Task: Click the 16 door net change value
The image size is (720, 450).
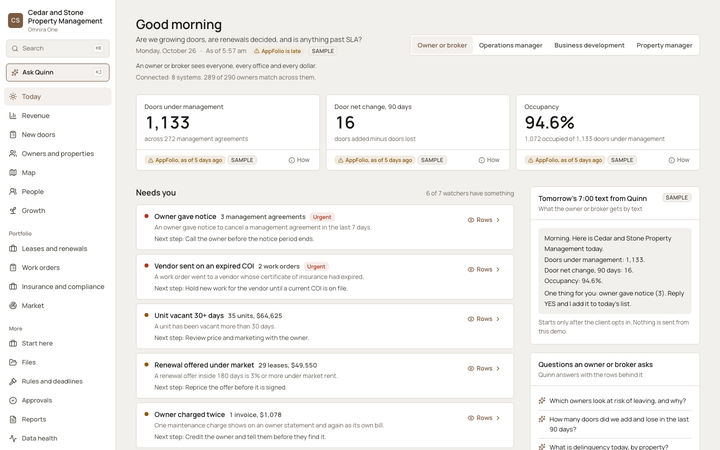Action: click(345, 123)
